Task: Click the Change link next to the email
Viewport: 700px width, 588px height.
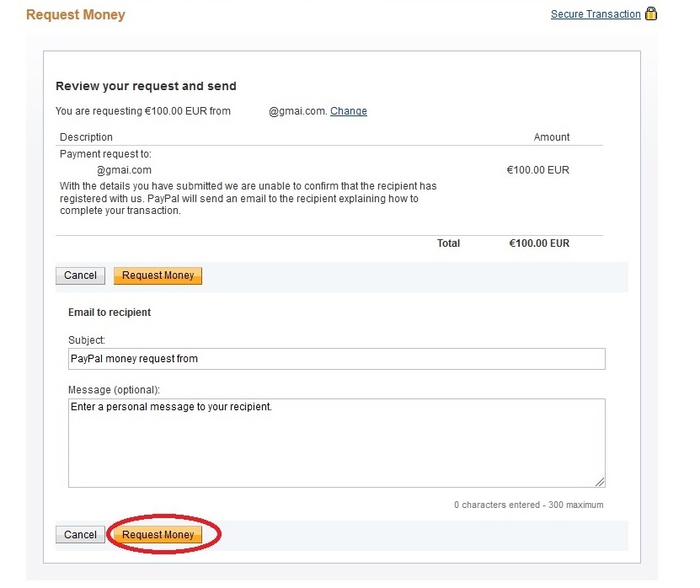Action: (x=348, y=111)
